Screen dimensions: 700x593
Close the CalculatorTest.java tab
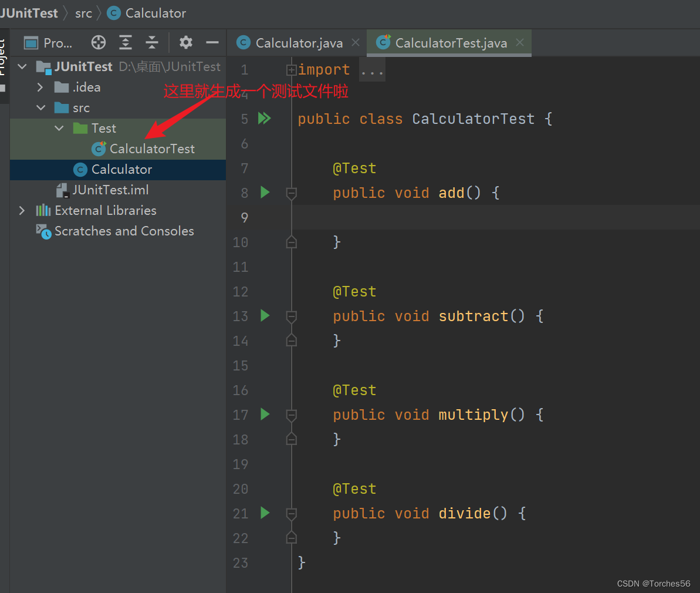(x=520, y=42)
